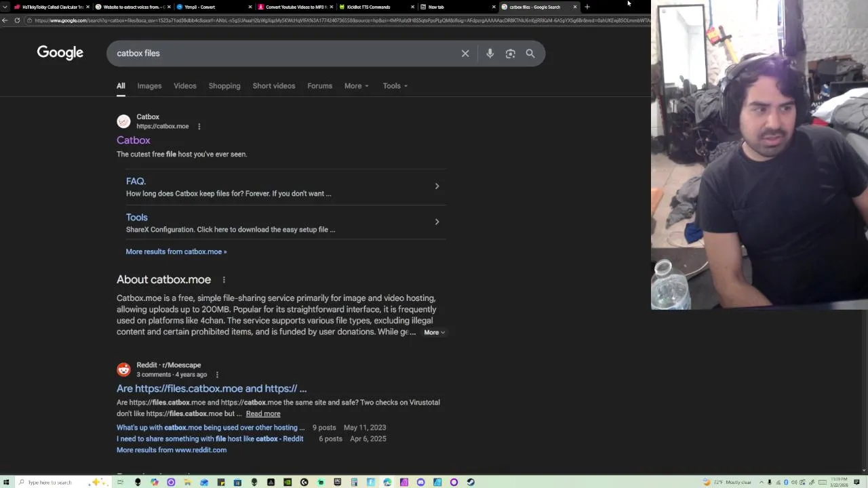This screenshot has height=488, width=868.
Task: Submit search with the magnifier icon
Action: 530,54
